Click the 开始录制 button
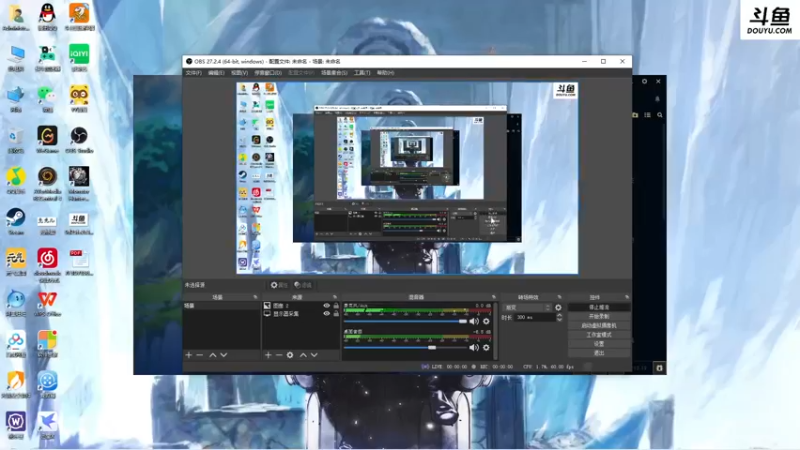The height and width of the screenshot is (450, 800). 599,316
